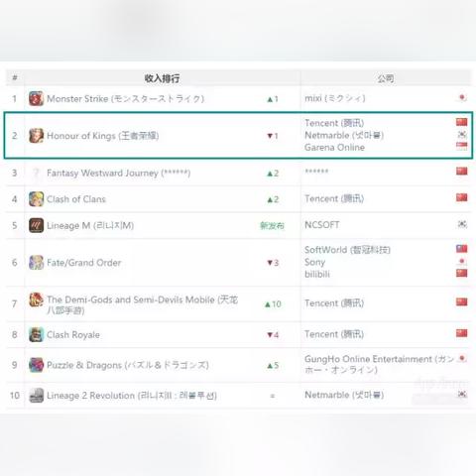Image resolution: width=476 pixels, height=476 pixels.
Task: Select company mixi
Action: pyautogui.click(x=335, y=98)
